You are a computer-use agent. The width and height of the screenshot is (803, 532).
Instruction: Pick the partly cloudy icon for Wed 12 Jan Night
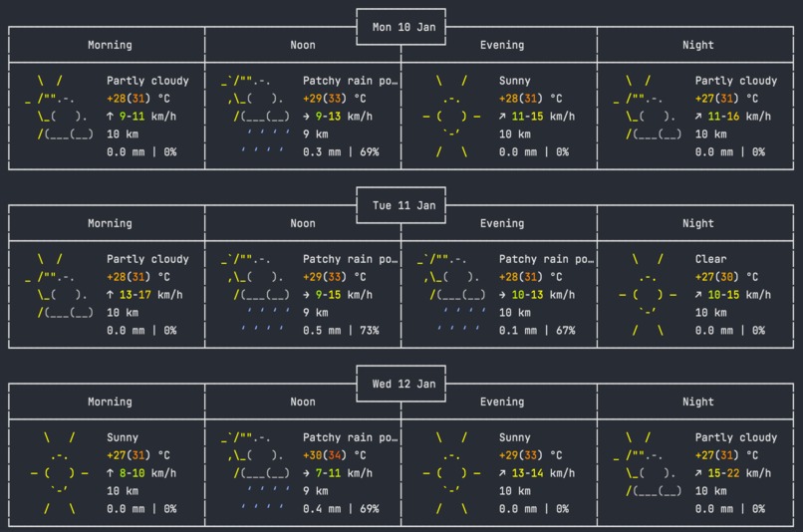648,464
